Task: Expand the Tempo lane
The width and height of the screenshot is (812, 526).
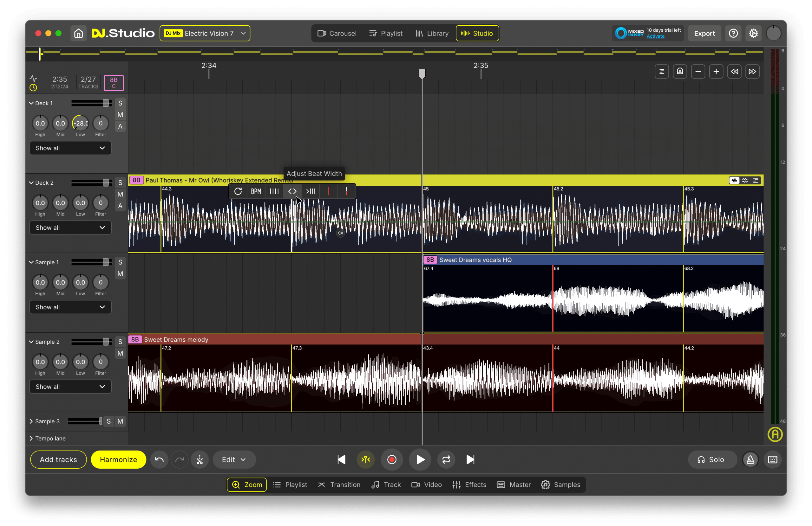Action: pos(31,439)
